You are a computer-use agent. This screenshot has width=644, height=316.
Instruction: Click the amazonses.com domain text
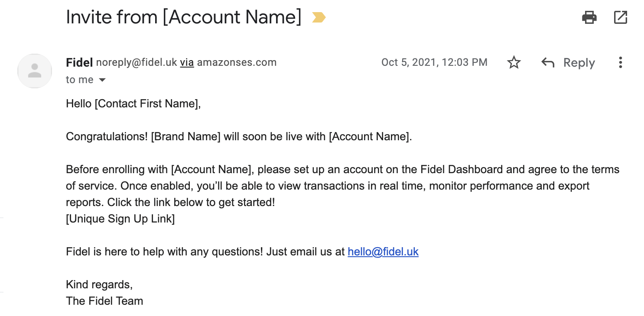237,62
